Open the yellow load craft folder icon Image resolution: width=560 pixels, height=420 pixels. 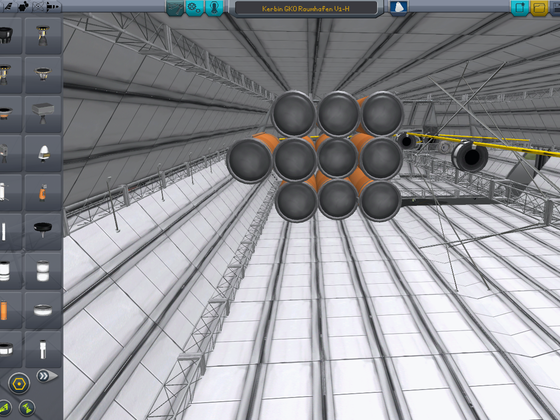pyautogui.click(x=539, y=8)
